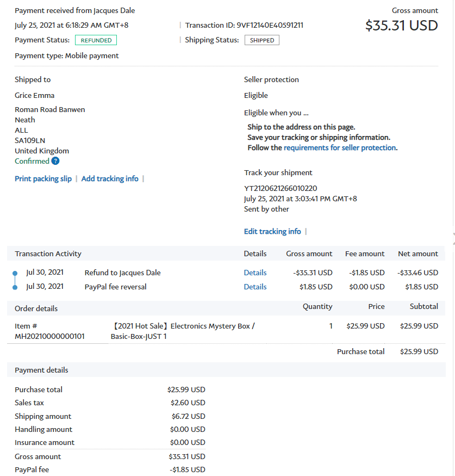Click the Transaction ID 9VF12140E40591211
Image resolution: width=455 pixels, height=476 pixels.
point(270,25)
